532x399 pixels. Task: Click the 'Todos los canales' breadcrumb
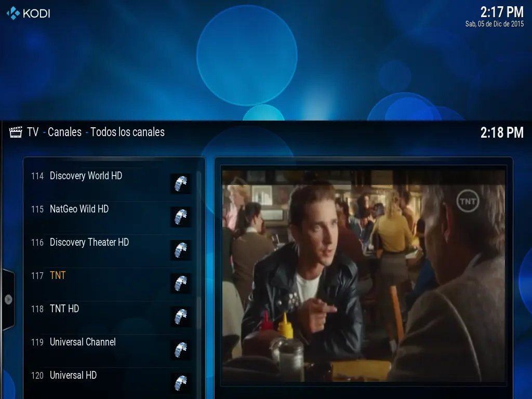point(128,132)
